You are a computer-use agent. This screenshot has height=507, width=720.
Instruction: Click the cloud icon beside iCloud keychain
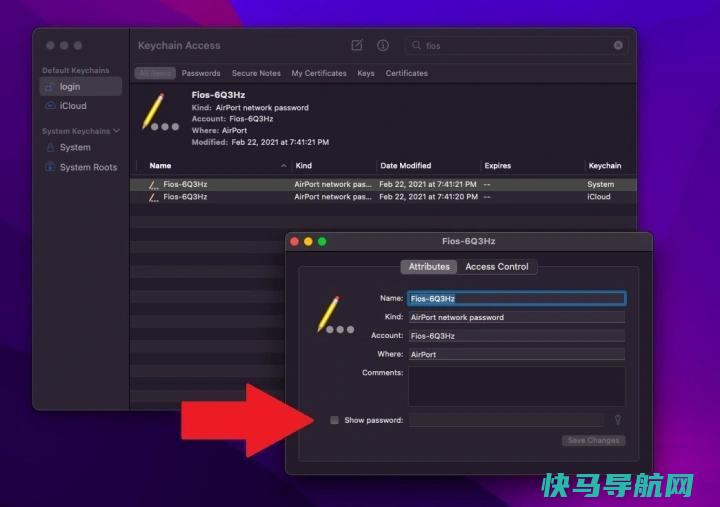[x=50, y=106]
